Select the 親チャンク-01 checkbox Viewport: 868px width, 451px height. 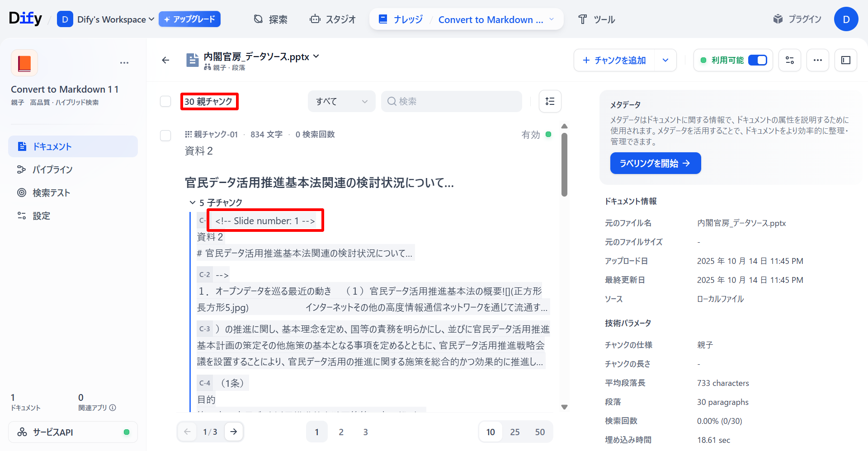[165, 136]
